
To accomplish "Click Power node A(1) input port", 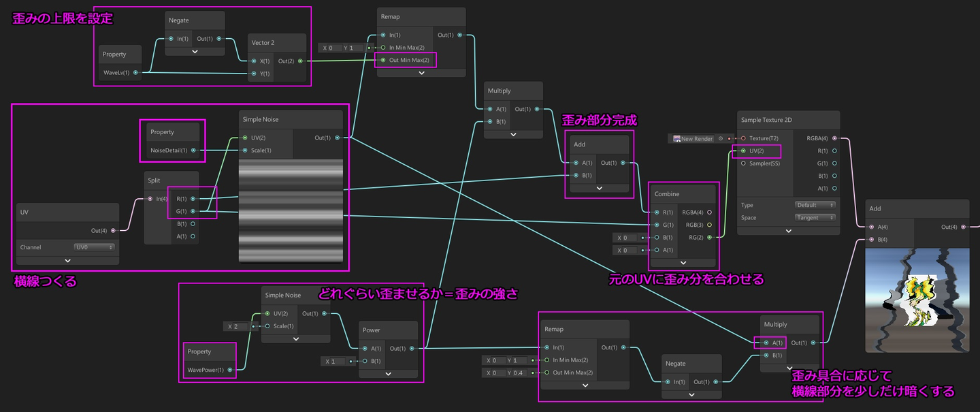I will click(x=364, y=348).
